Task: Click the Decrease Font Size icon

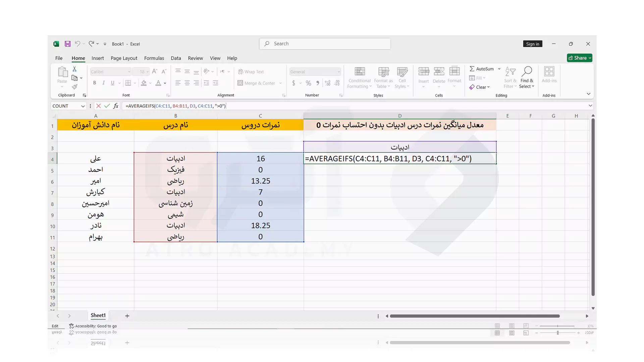Action: click(x=164, y=71)
